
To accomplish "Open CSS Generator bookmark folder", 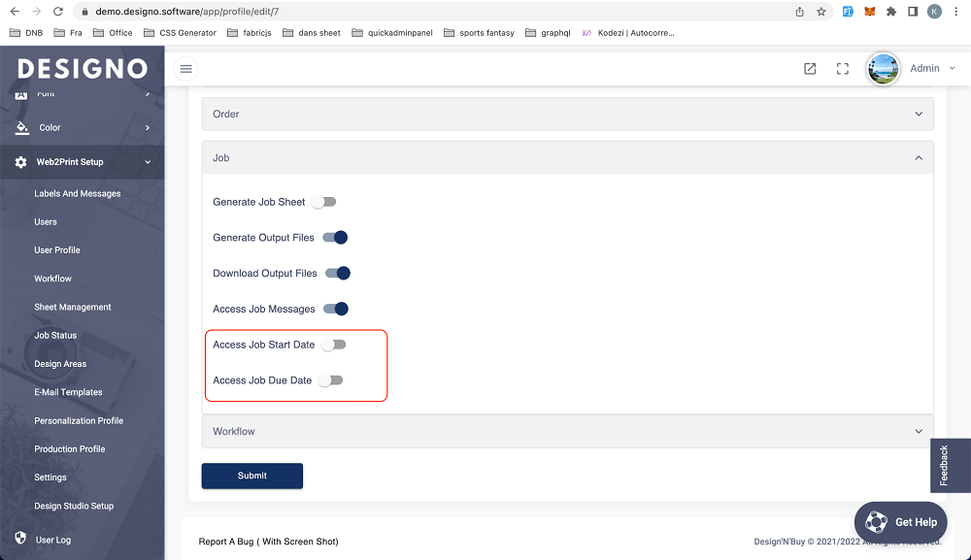I will click(180, 33).
